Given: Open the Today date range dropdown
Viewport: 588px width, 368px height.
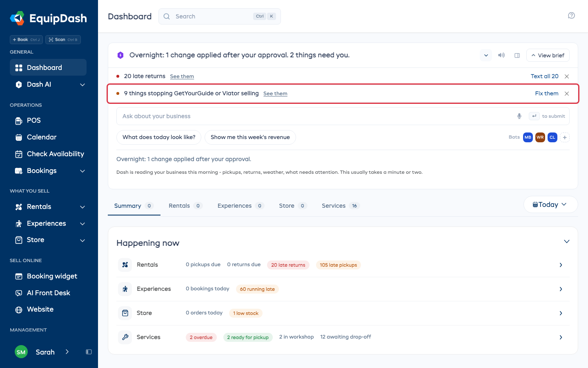Looking at the screenshot, I should (550, 204).
